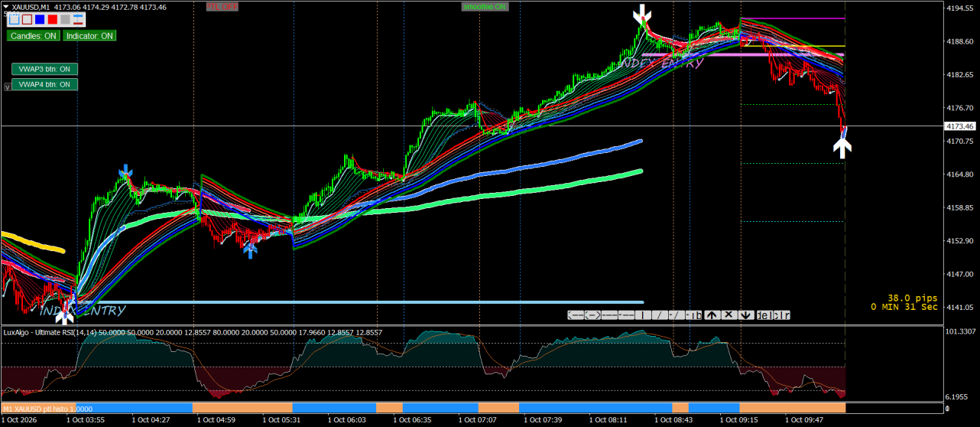Click the red outline rectangle palette icon
The width and height of the screenshot is (980, 427).
[27, 19]
